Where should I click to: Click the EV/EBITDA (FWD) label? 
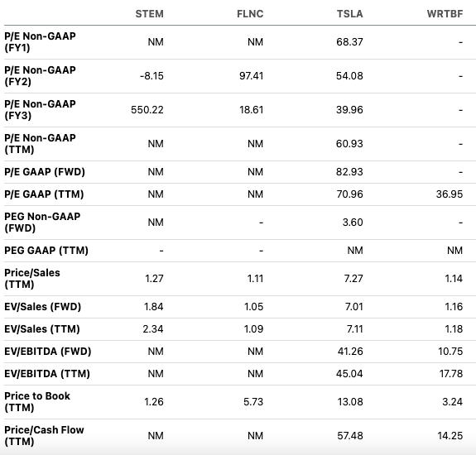click(48, 352)
